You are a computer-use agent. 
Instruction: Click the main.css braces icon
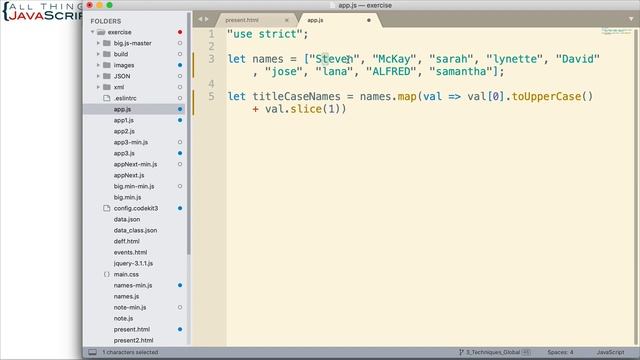107,274
